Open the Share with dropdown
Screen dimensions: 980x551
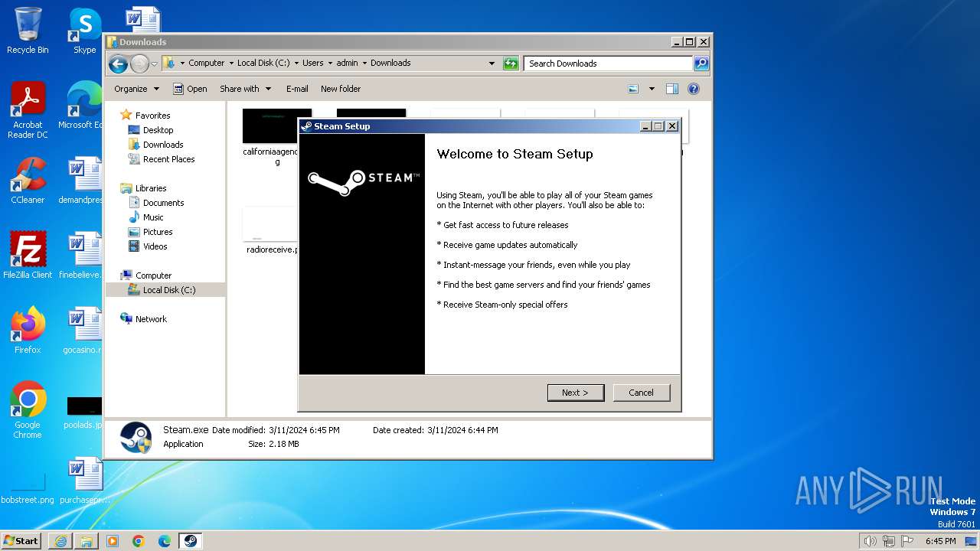coord(245,89)
